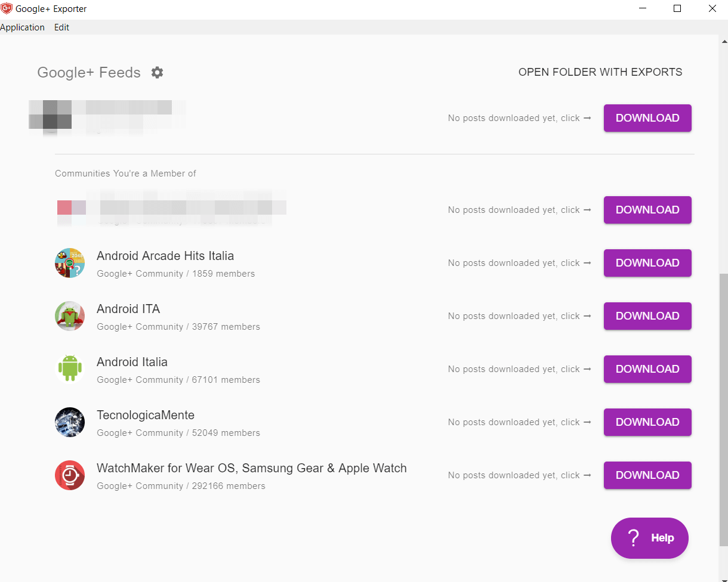Select the TecnologicaMente title

[x=146, y=415]
